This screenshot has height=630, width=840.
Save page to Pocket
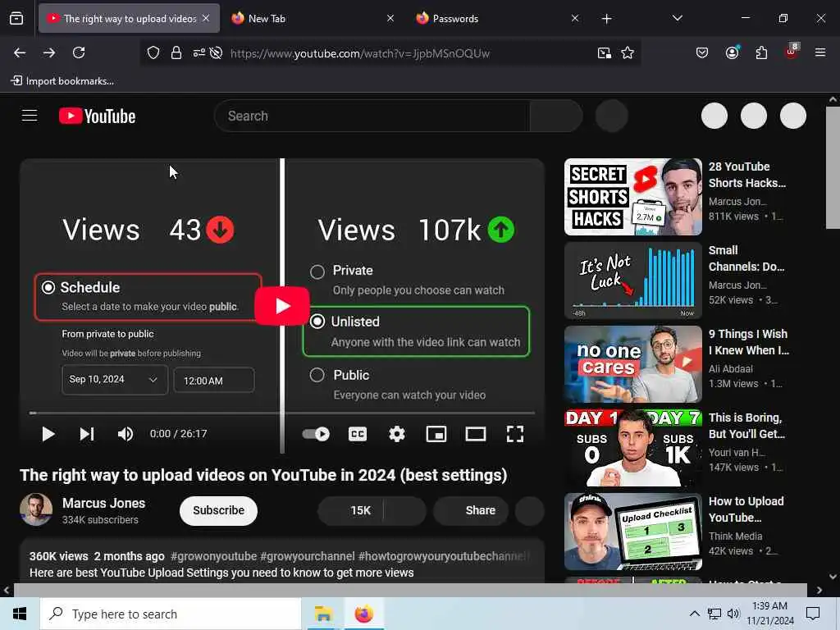[702, 53]
